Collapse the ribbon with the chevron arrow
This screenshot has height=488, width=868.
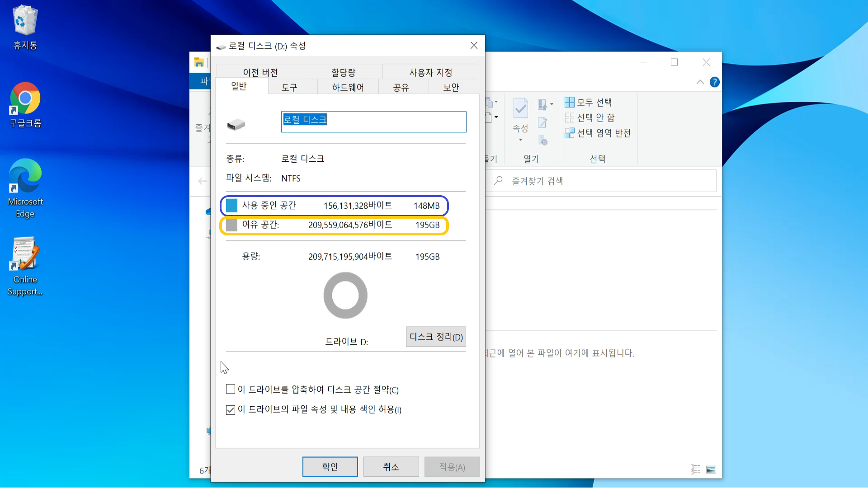click(x=700, y=82)
